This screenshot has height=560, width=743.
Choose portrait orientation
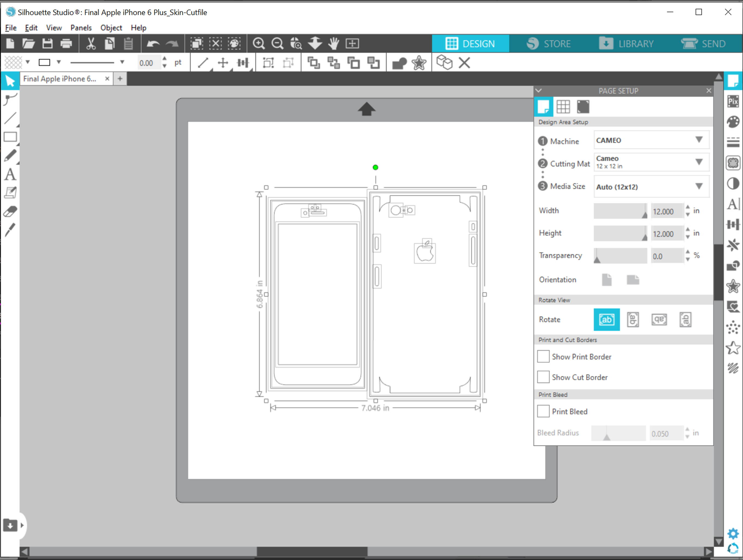[x=607, y=279]
